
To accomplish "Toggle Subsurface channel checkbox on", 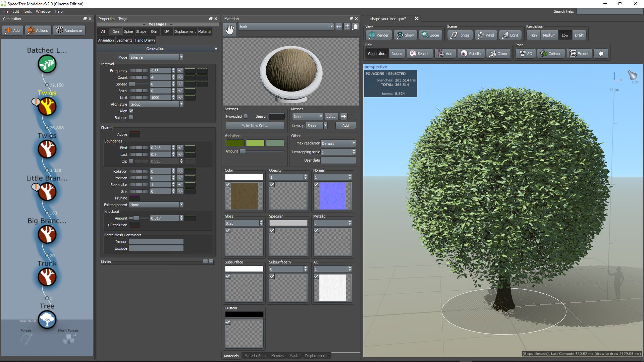I will [227, 276].
